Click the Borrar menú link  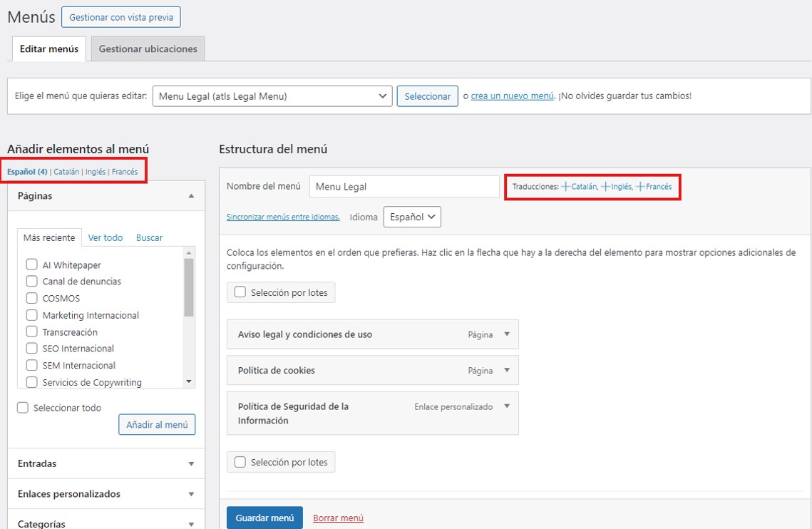pos(338,518)
